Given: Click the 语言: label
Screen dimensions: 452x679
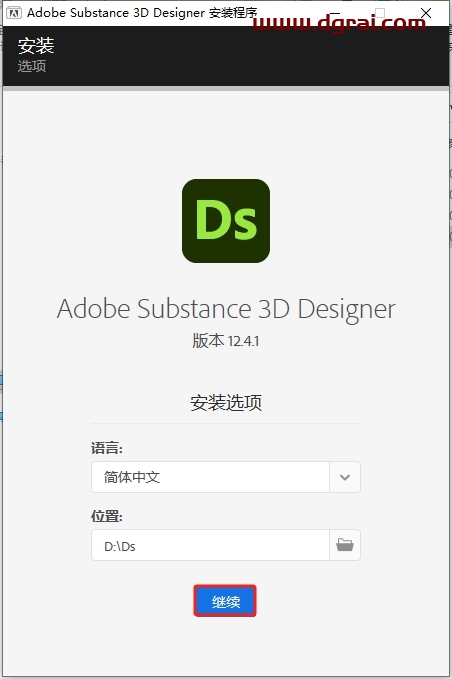Looking at the screenshot, I should click(107, 448).
